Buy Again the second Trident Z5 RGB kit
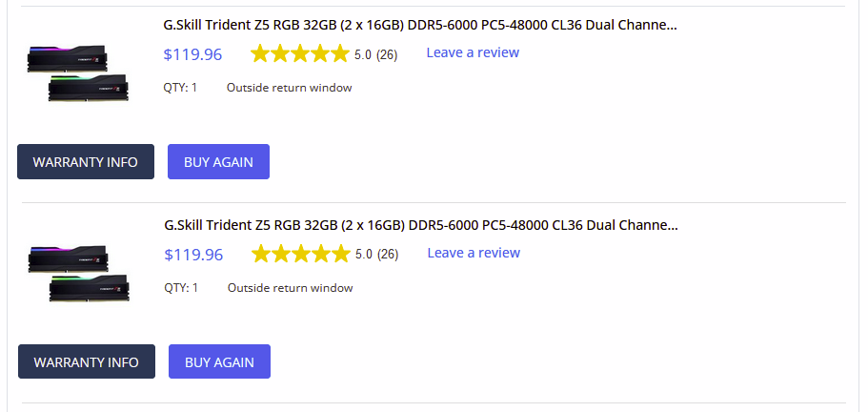This screenshot has height=412, width=868. [x=219, y=361]
